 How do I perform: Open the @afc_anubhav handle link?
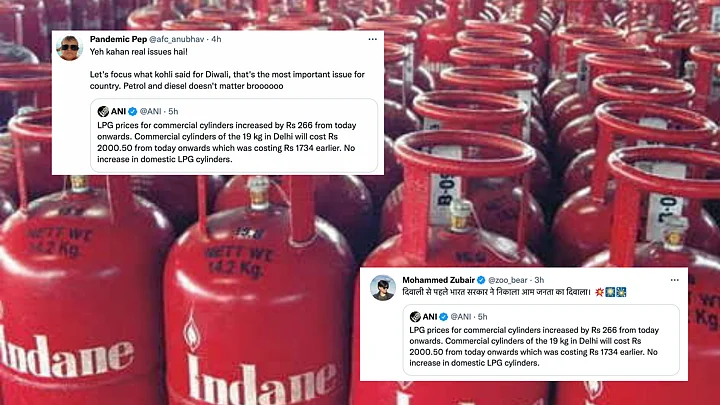click(x=177, y=39)
